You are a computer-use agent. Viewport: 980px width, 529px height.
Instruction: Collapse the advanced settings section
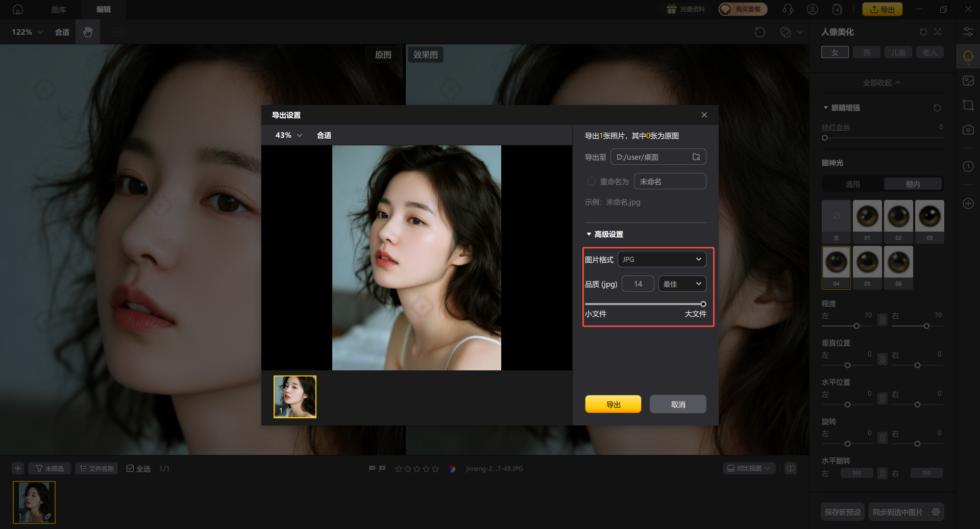(589, 234)
